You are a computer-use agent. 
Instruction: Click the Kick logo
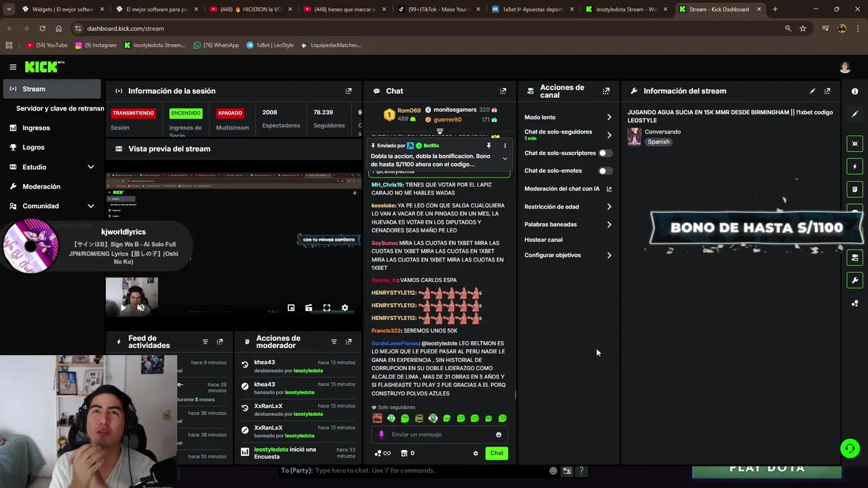[x=44, y=66]
